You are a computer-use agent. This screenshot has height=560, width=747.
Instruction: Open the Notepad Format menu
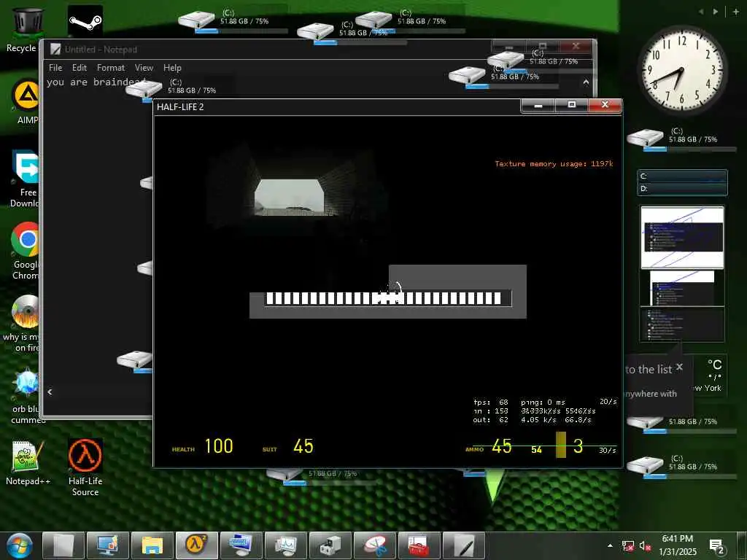(x=111, y=68)
